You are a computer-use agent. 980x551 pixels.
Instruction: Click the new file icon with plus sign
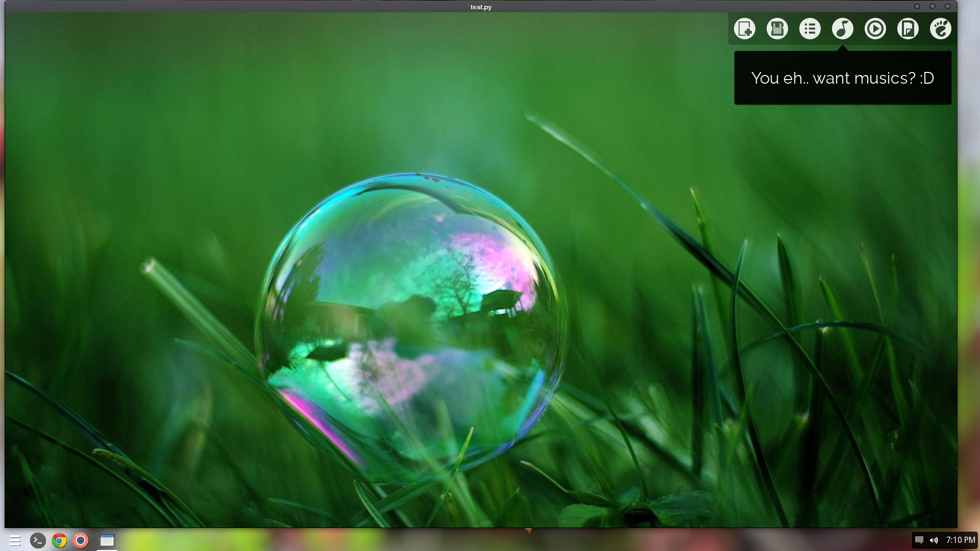[745, 29]
